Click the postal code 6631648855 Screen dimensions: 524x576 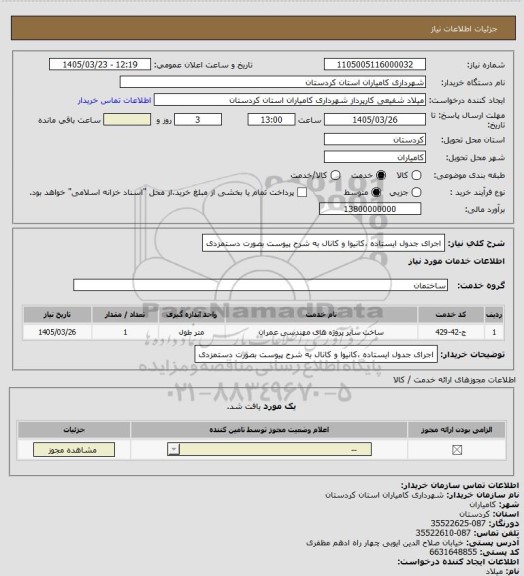pos(453,552)
